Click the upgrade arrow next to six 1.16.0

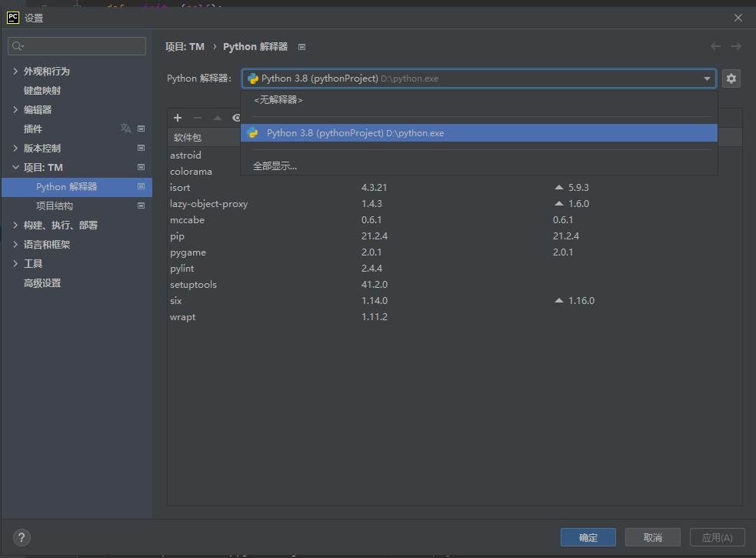click(559, 300)
